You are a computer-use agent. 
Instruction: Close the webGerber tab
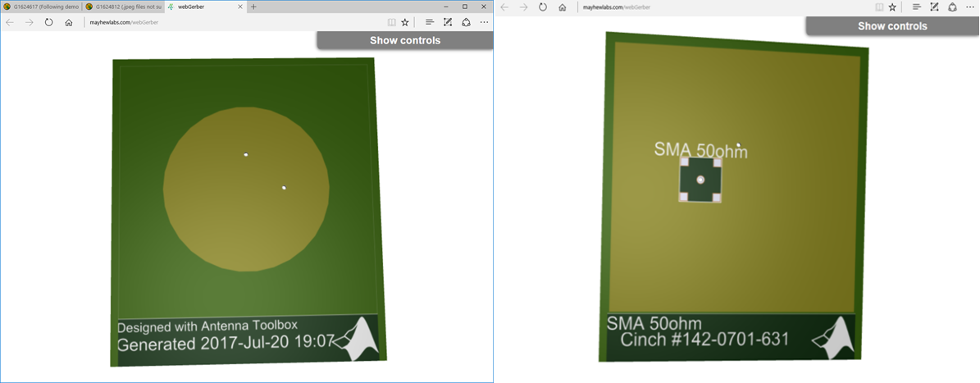240,7
